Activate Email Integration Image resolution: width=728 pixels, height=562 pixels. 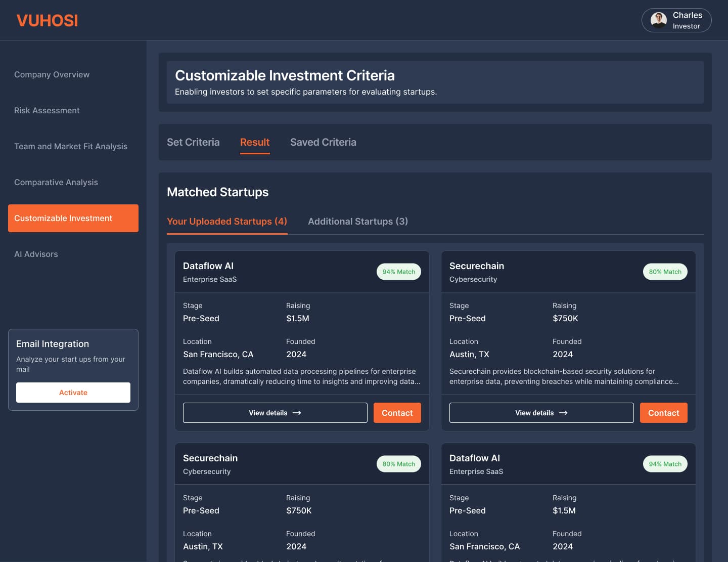coord(73,393)
